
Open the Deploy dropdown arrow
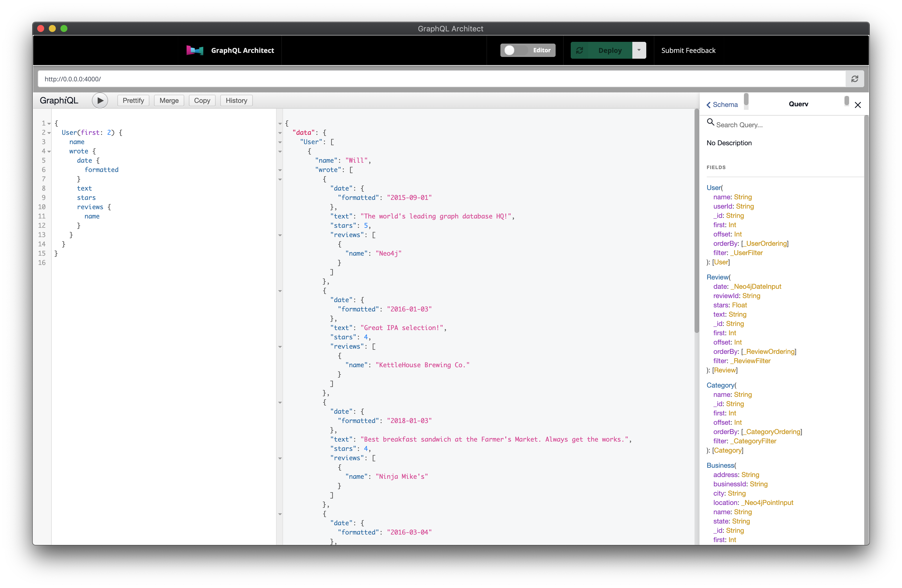[639, 50]
